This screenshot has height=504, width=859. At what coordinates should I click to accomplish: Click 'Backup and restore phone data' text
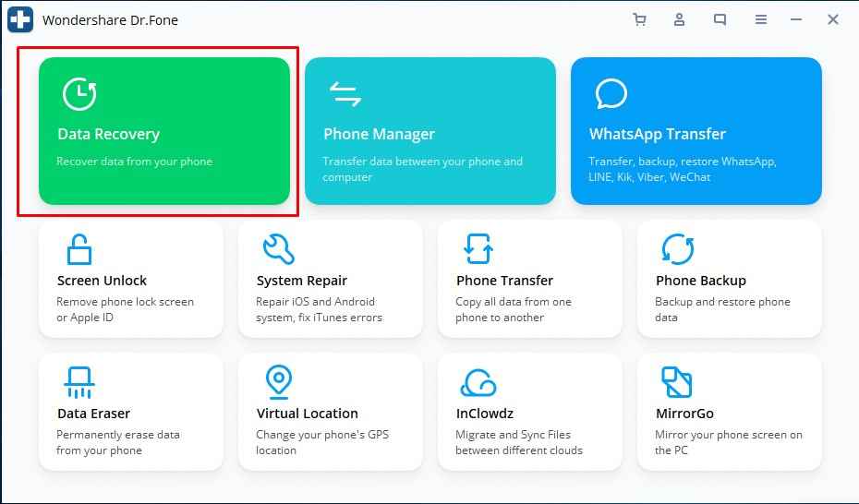click(x=722, y=309)
